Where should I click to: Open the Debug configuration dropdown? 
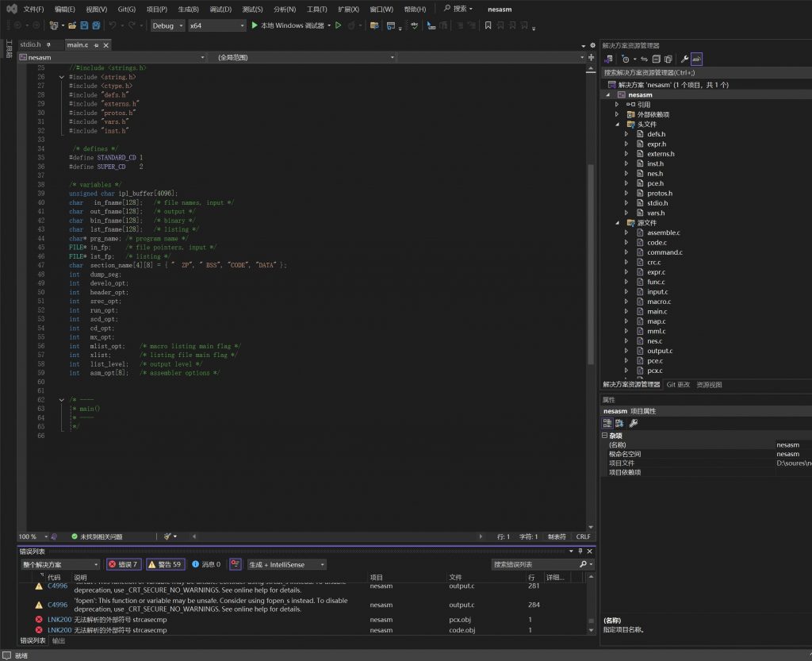(x=167, y=25)
